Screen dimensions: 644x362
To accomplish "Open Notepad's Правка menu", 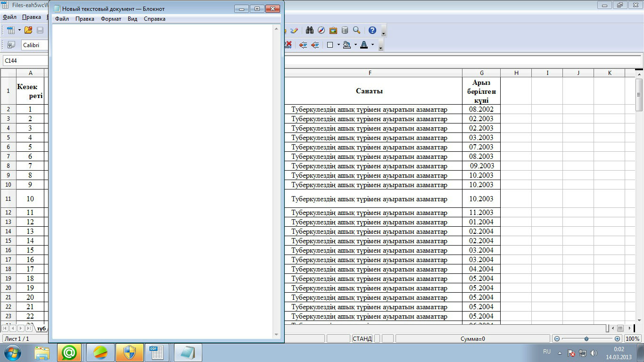I will click(x=85, y=19).
